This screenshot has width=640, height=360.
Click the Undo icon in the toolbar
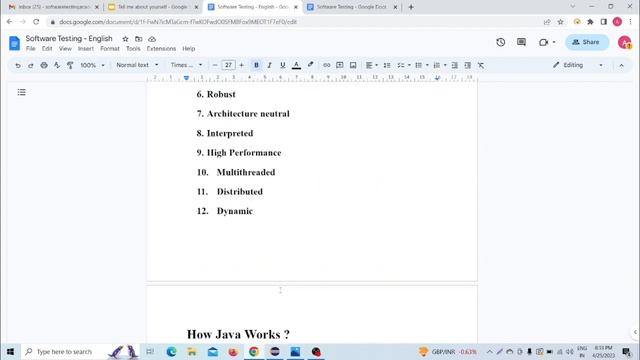(x=18, y=65)
